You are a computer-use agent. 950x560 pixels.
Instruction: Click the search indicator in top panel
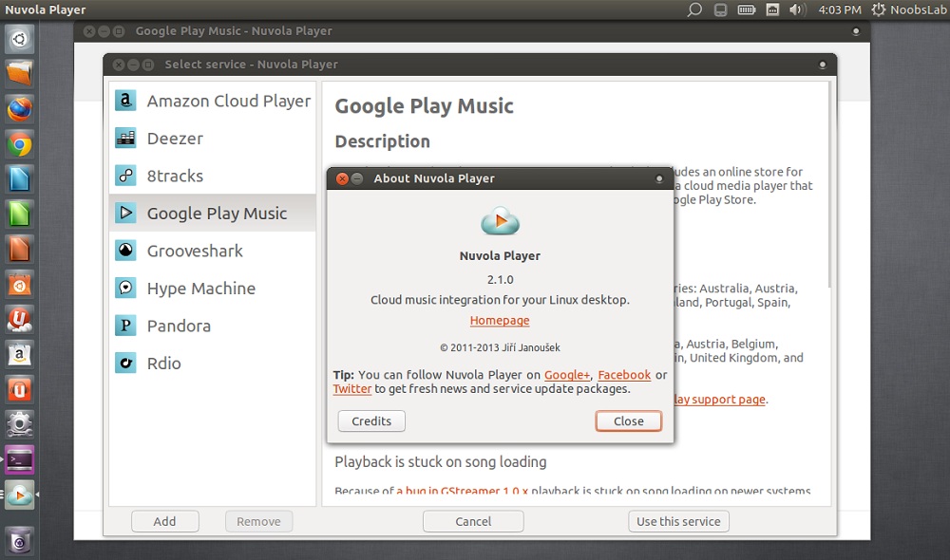coord(694,9)
